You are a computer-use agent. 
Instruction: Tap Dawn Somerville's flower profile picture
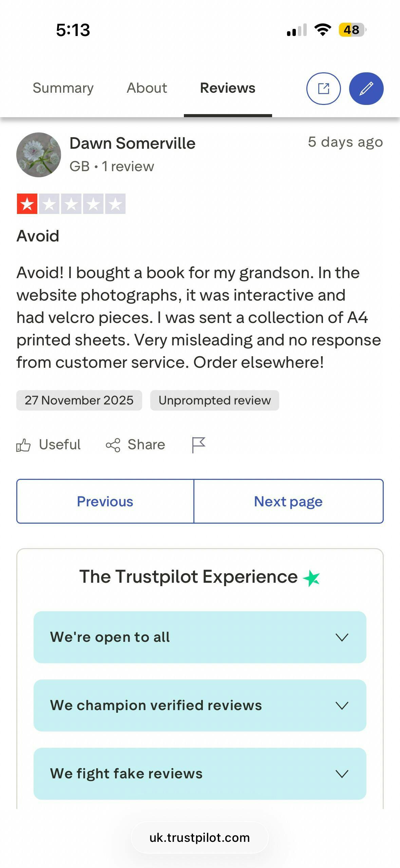coord(39,155)
